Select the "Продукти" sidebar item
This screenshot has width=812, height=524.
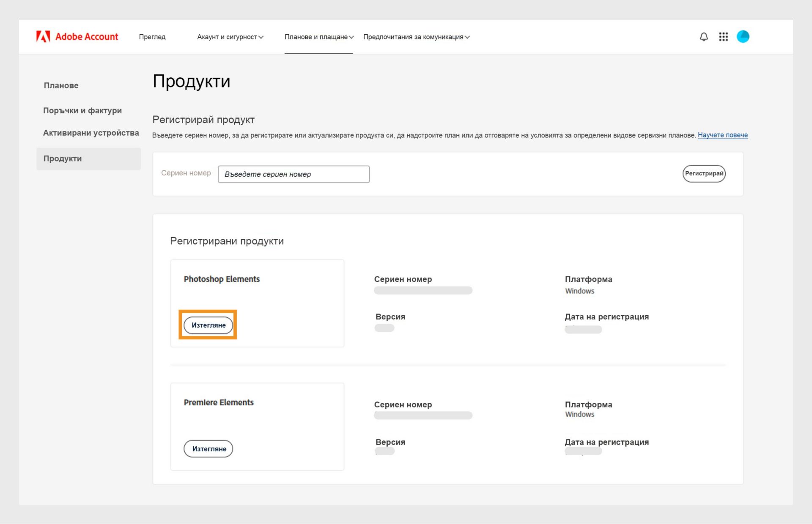pyautogui.click(x=63, y=158)
